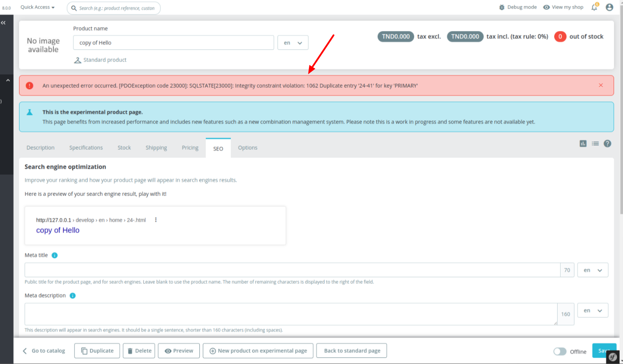Open the notifications bell

coord(594,7)
